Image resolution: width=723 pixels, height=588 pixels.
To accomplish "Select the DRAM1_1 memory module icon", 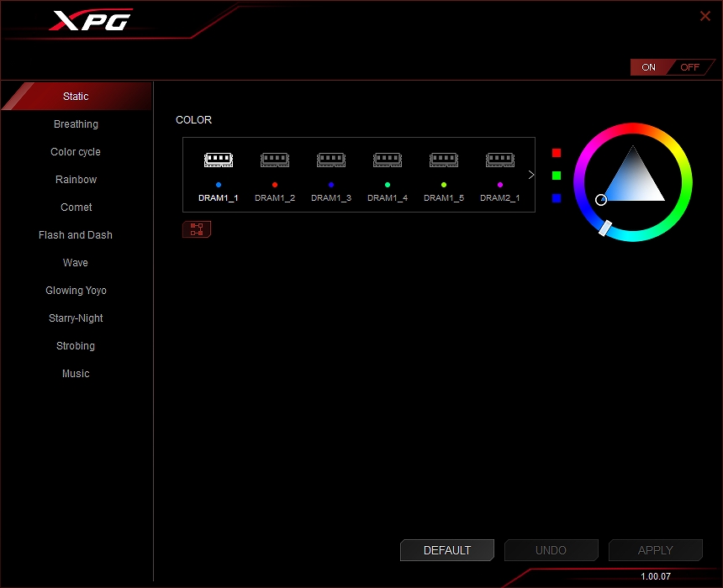I will click(219, 160).
